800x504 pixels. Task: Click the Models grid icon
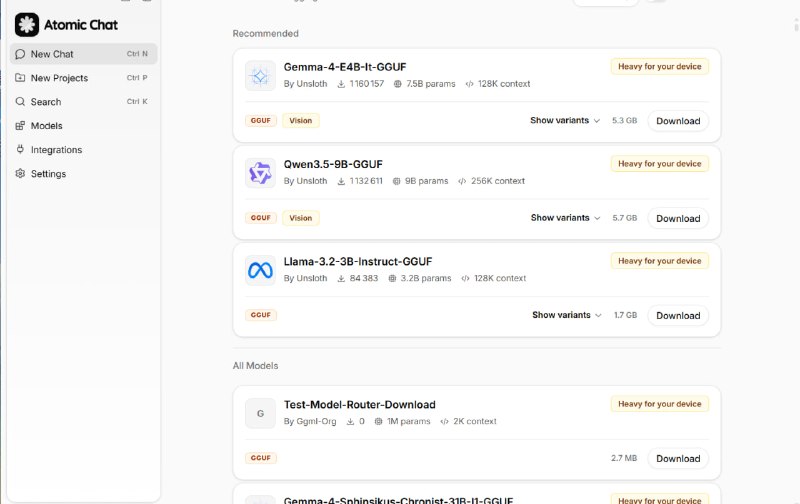tap(20, 125)
